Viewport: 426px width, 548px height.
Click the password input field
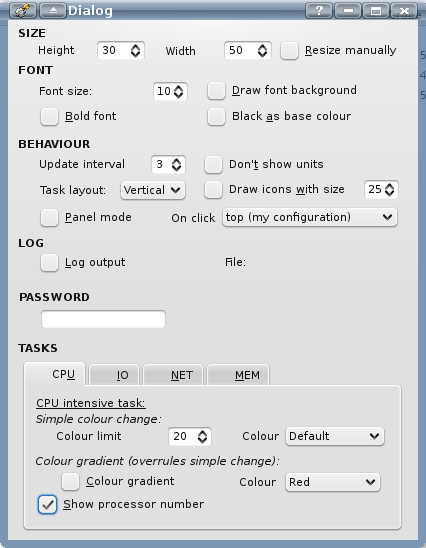(103, 319)
